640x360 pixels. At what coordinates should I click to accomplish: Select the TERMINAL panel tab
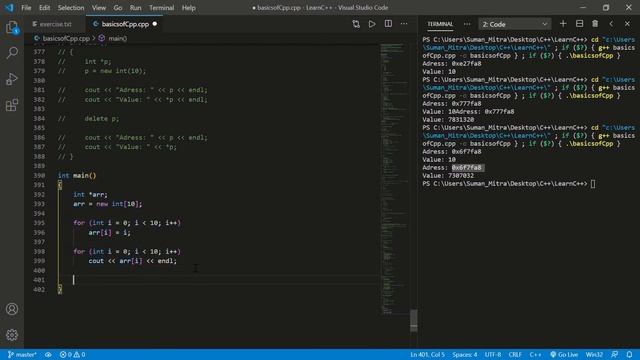[x=440, y=24]
